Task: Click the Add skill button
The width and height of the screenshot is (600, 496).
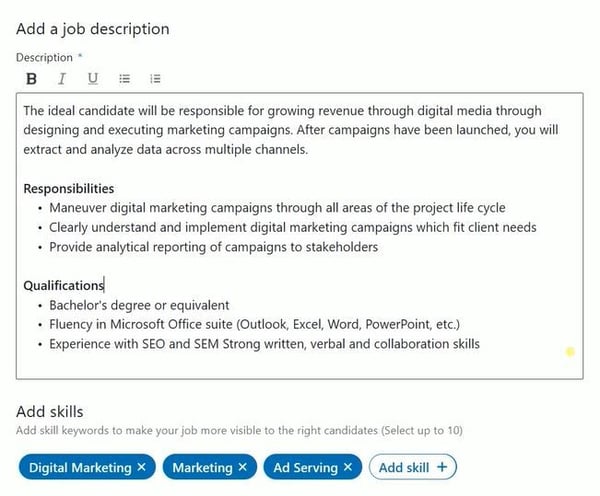Action: (x=412, y=467)
